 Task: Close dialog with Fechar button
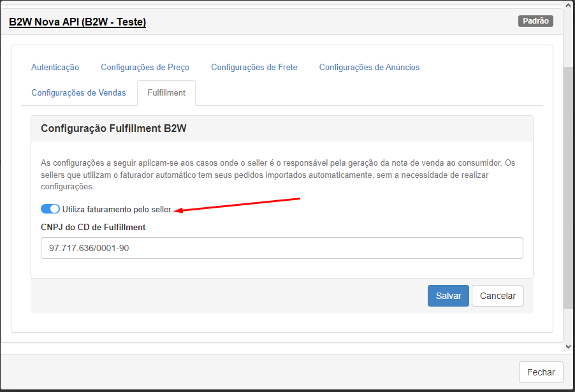[x=541, y=372]
